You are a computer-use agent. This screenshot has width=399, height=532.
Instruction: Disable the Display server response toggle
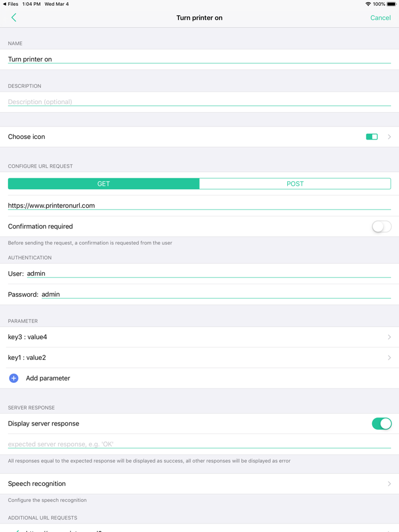point(381,423)
